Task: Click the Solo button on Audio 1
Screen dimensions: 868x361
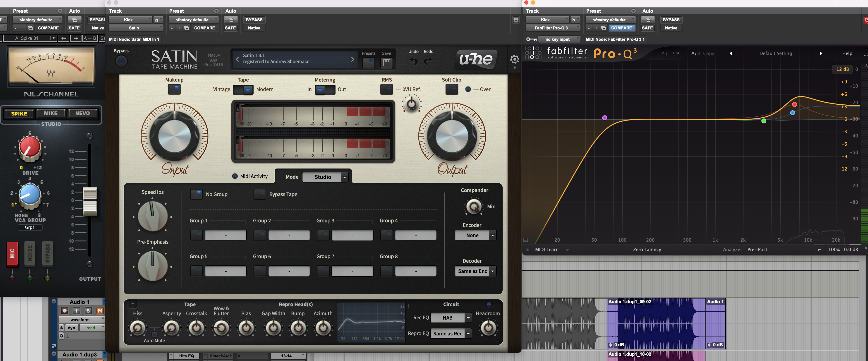Action: [x=88, y=310]
